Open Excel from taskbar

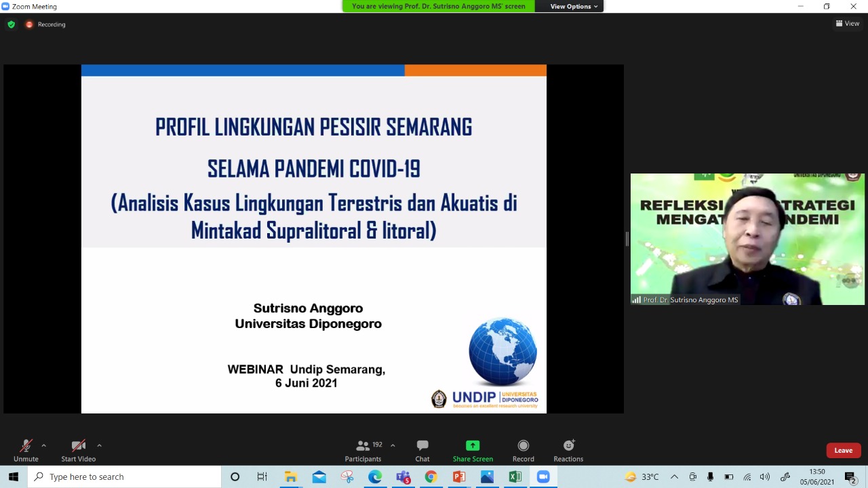tap(515, 476)
